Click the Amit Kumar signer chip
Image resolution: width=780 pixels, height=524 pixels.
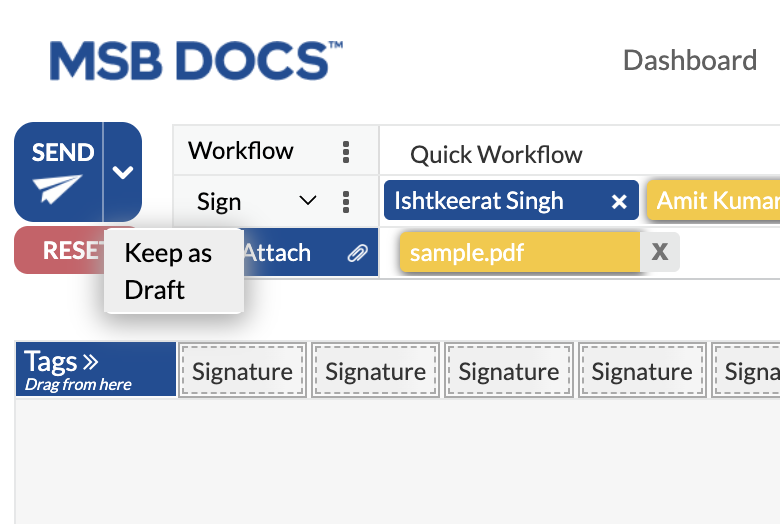coord(716,201)
